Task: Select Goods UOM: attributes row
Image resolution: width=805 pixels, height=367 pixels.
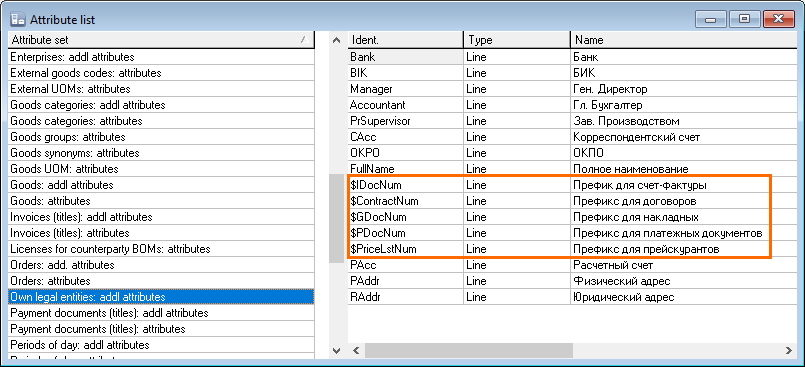Action: (x=161, y=169)
